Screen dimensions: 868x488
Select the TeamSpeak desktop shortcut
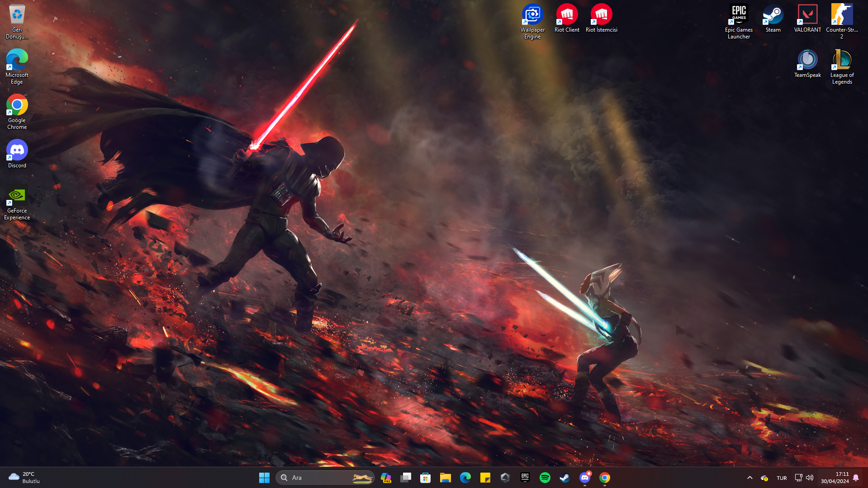[807, 64]
